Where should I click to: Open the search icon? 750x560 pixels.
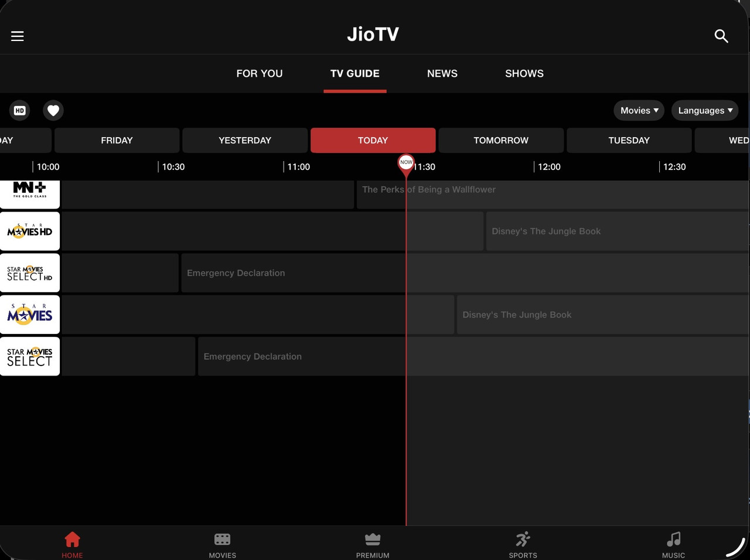(x=721, y=36)
